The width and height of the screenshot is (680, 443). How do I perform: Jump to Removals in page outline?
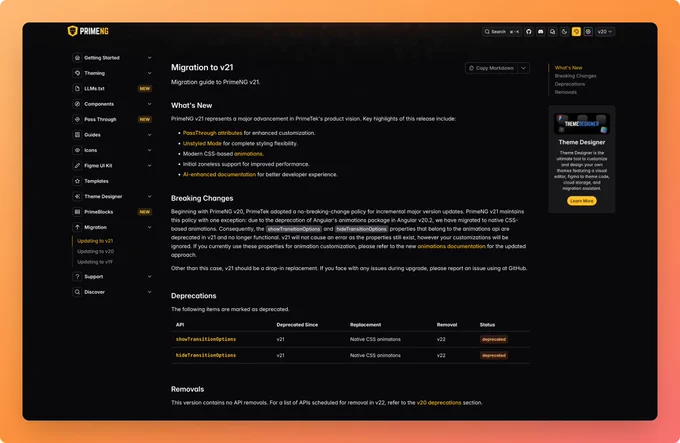coord(566,92)
